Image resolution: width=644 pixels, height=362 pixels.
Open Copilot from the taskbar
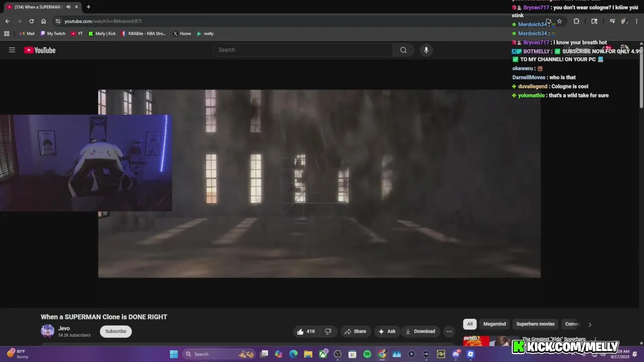pos(279,354)
